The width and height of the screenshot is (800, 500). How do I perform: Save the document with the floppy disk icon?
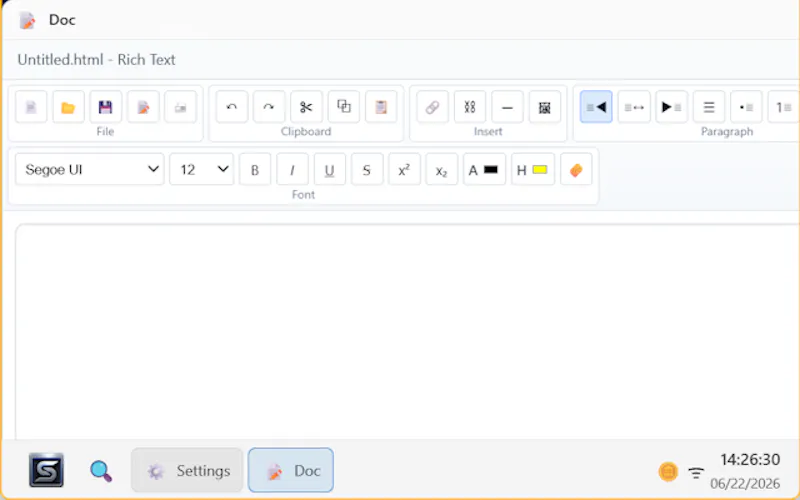106,107
